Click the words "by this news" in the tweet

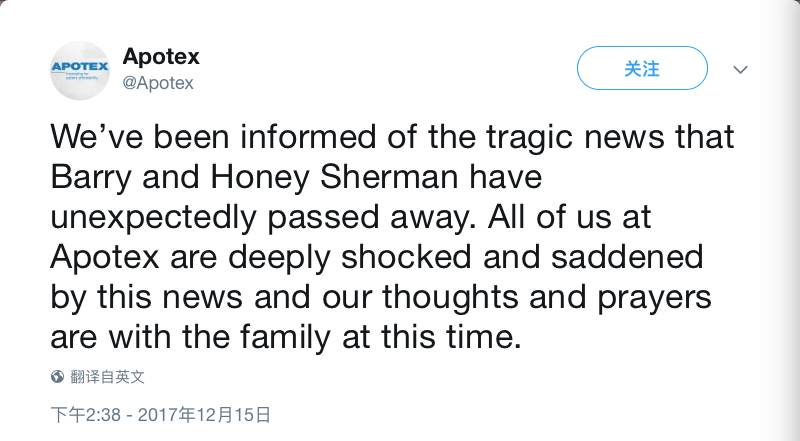146,298
